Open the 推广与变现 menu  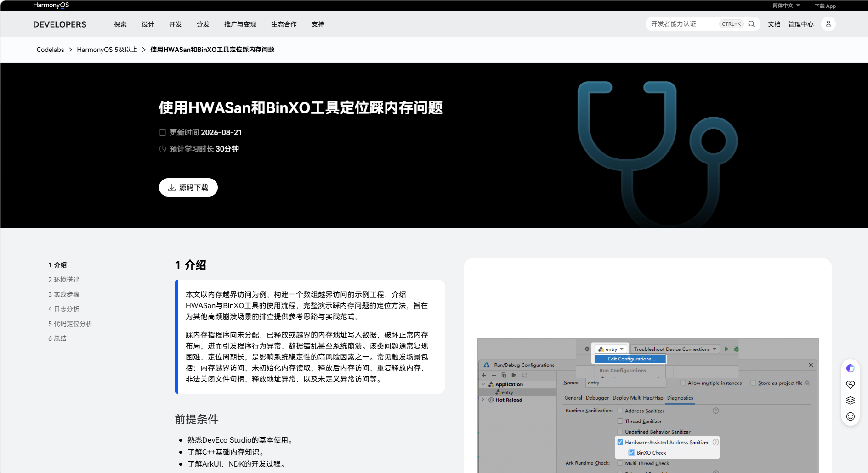[240, 24]
